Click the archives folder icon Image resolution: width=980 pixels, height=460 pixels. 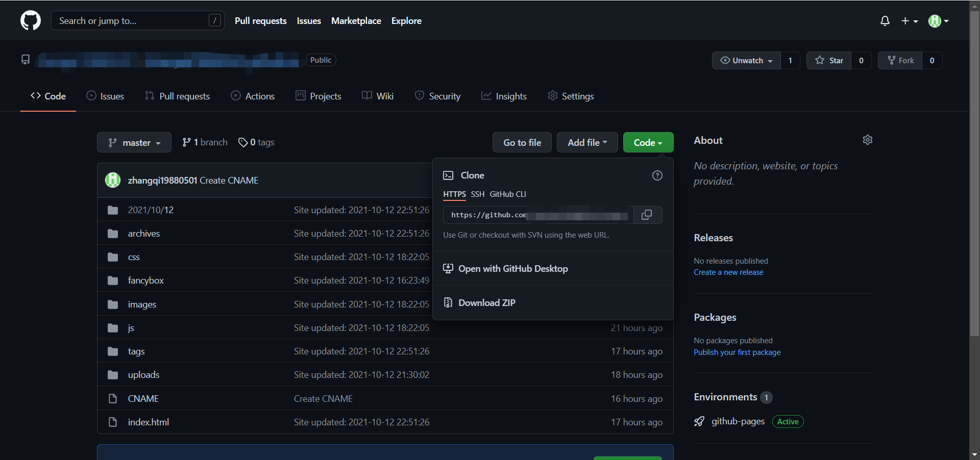click(113, 234)
